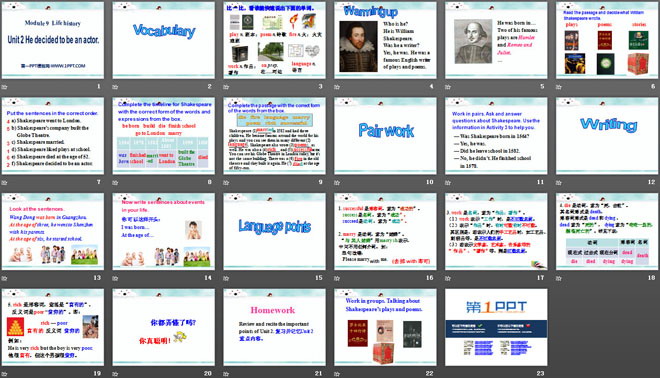Click slide number 23 below the last slide
The height and width of the screenshot is (378, 660).
pos(540,373)
